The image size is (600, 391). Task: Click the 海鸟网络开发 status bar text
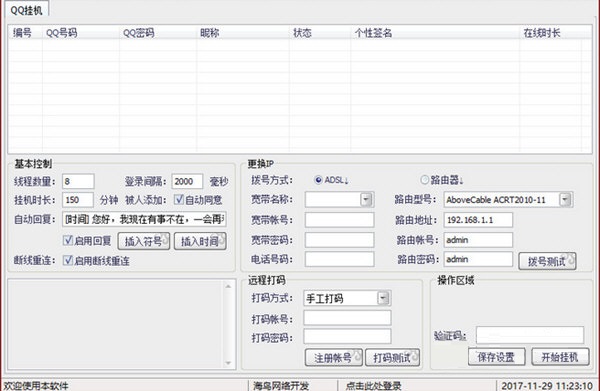(281, 386)
